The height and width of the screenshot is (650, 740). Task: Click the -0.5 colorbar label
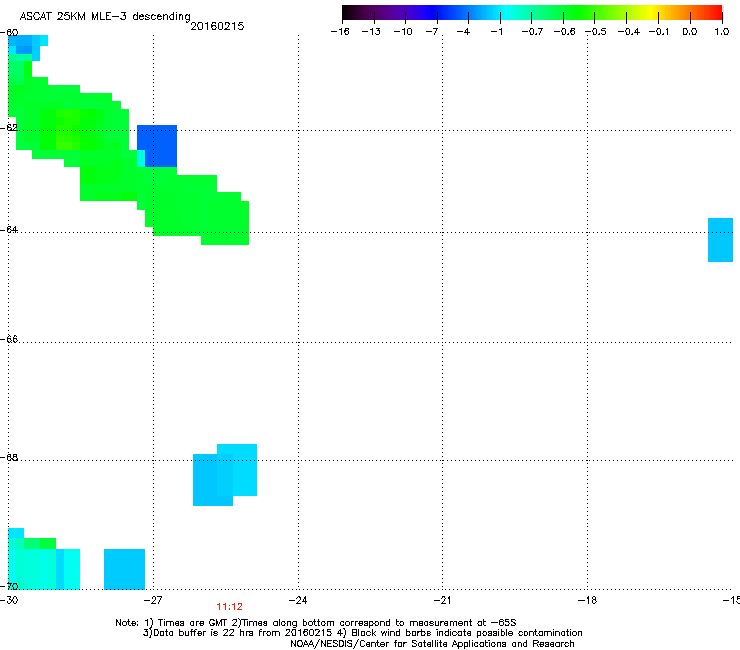pos(596,32)
